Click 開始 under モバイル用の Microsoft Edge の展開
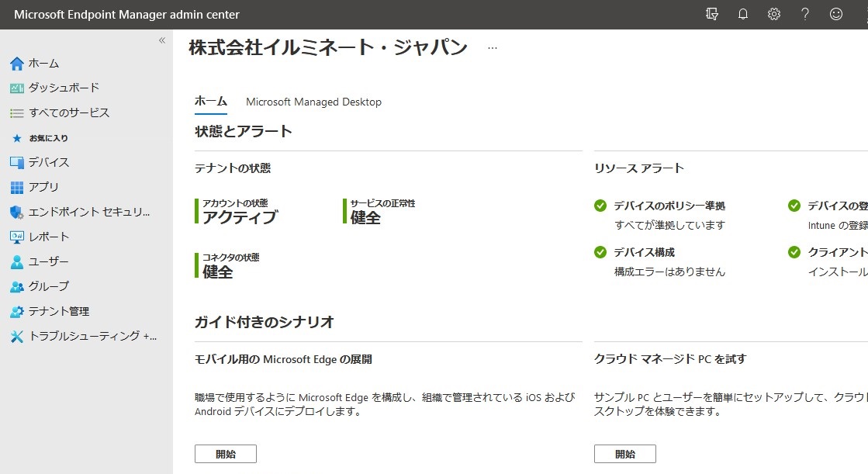The height and width of the screenshot is (474, 868). 225,454
